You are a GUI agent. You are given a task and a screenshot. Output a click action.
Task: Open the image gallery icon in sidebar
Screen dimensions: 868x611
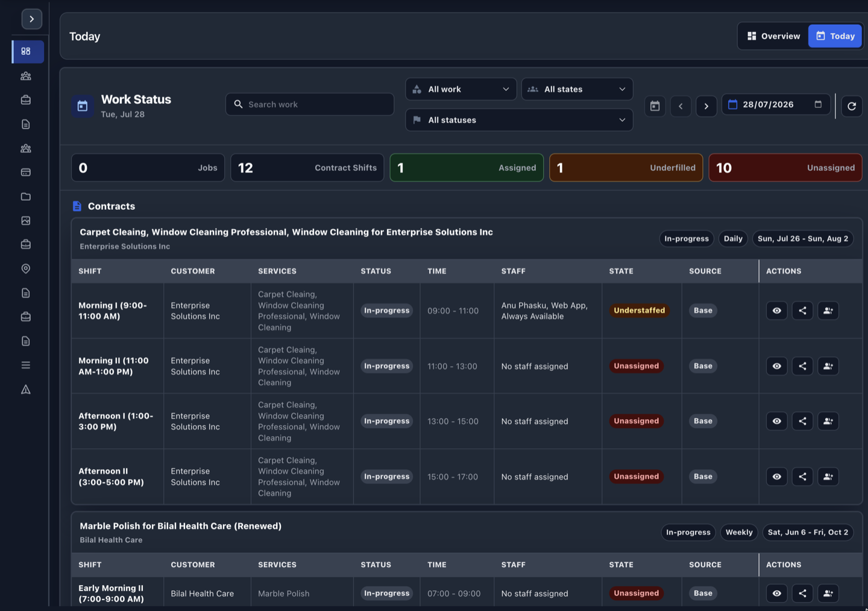pyautogui.click(x=26, y=221)
